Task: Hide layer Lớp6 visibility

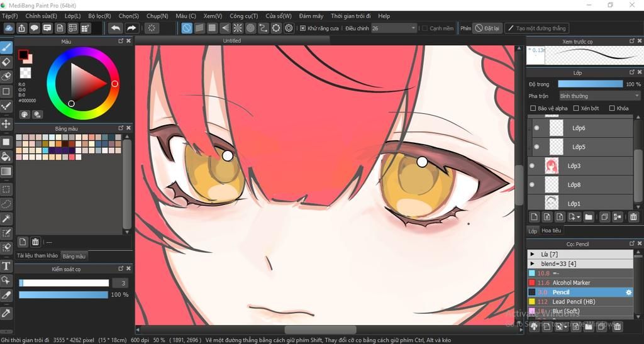Action: (536, 128)
